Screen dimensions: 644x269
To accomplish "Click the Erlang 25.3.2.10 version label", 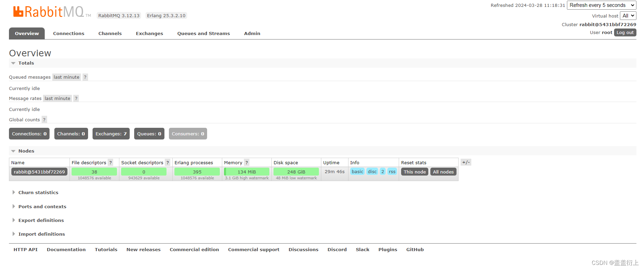I will (x=166, y=16).
